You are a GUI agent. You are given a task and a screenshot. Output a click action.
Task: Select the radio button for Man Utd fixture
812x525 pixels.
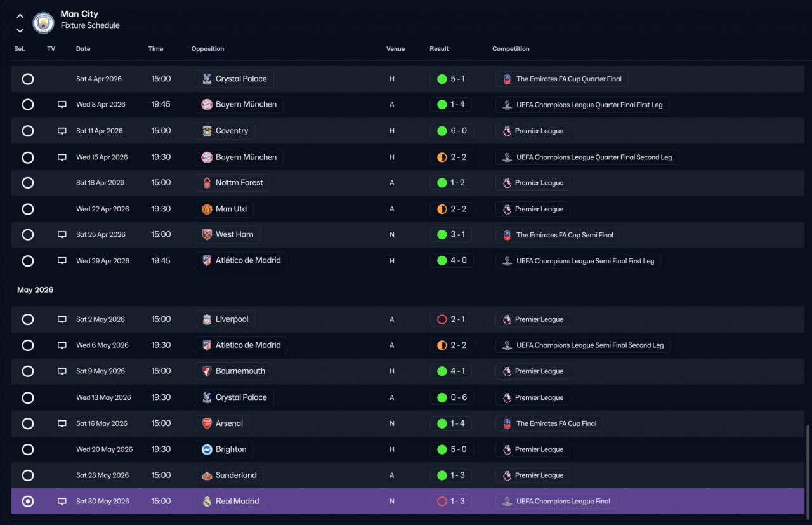28,209
